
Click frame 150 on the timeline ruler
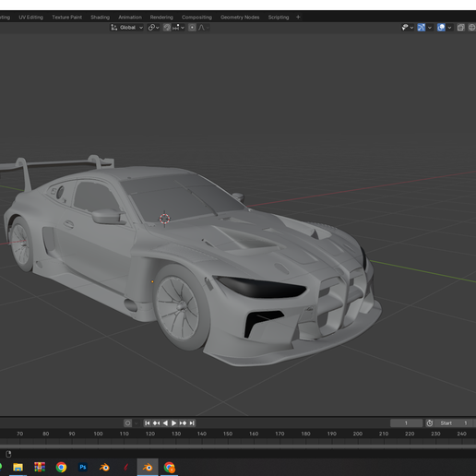tap(228, 434)
